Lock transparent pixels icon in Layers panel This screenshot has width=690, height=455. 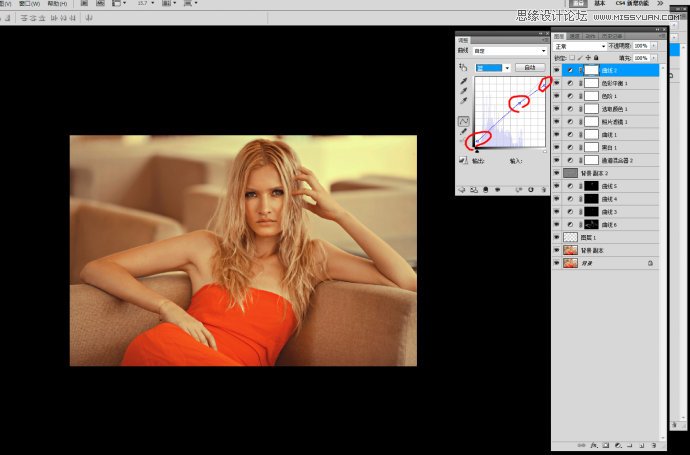(x=572, y=58)
